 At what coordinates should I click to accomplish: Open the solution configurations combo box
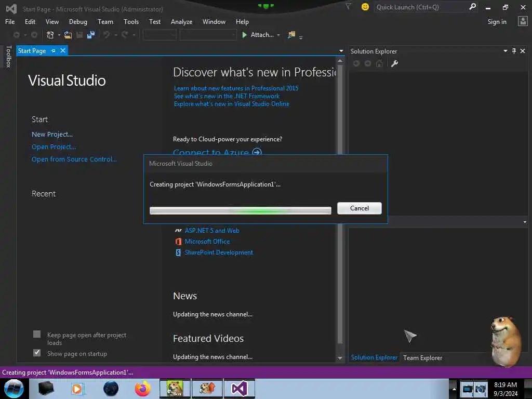(x=159, y=35)
